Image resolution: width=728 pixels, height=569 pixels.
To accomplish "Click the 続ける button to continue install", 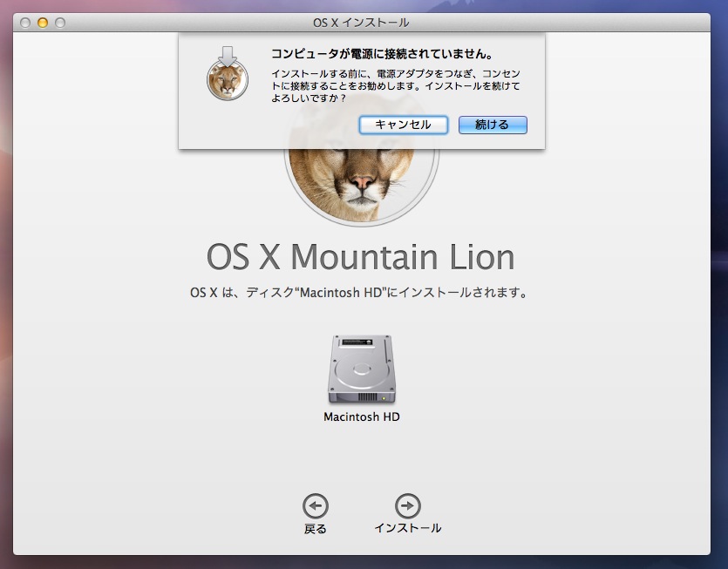I will pos(493,125).
